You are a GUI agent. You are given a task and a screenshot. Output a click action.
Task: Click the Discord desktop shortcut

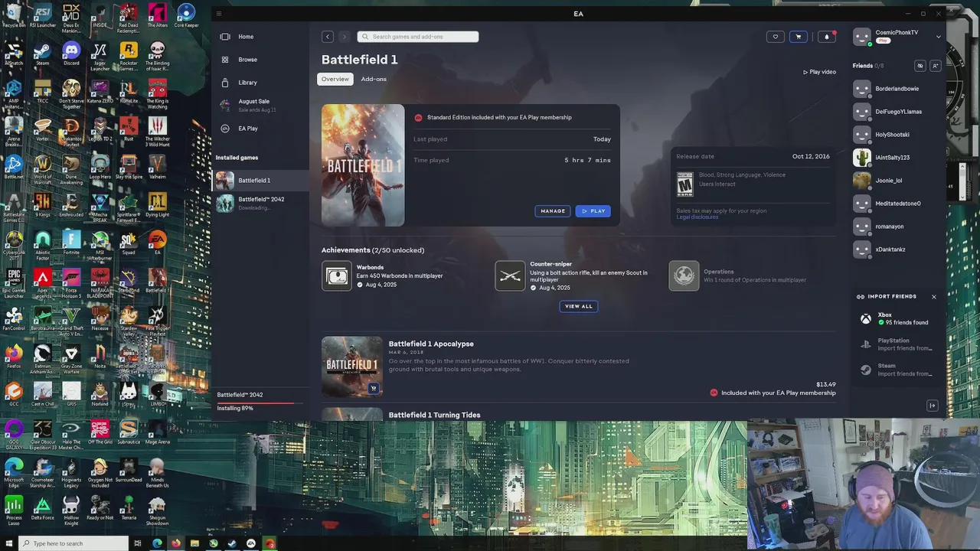[71, 54]
